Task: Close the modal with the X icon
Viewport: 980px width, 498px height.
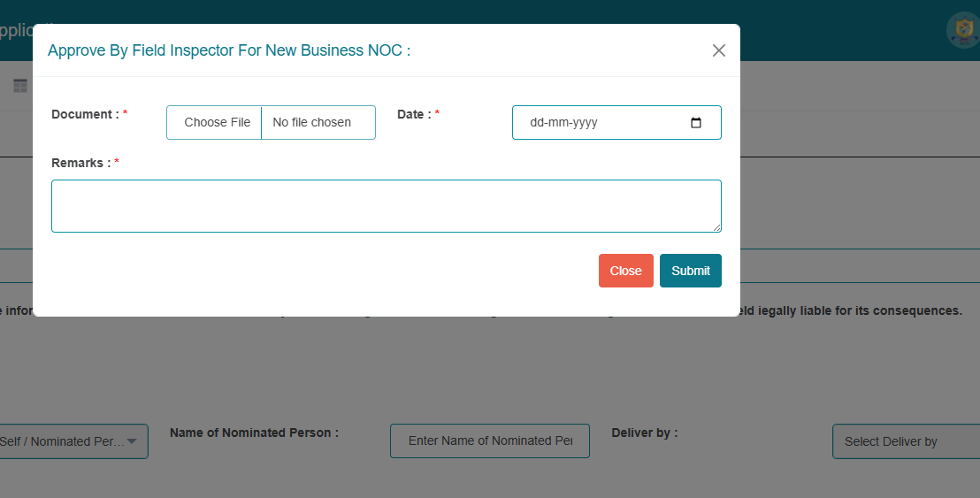Action: pos(718,50)
